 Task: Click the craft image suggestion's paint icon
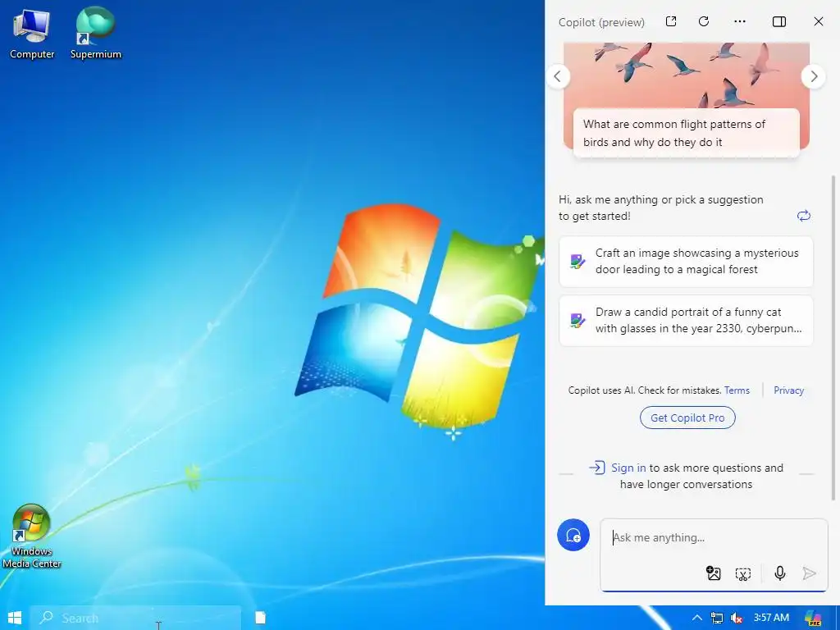(577, 262)
